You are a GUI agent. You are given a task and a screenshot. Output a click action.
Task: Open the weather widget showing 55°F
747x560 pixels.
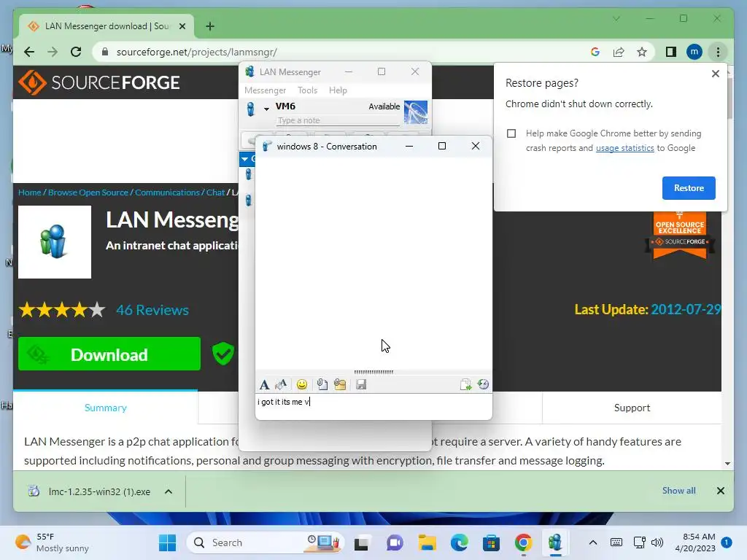[x=52, y=542]
